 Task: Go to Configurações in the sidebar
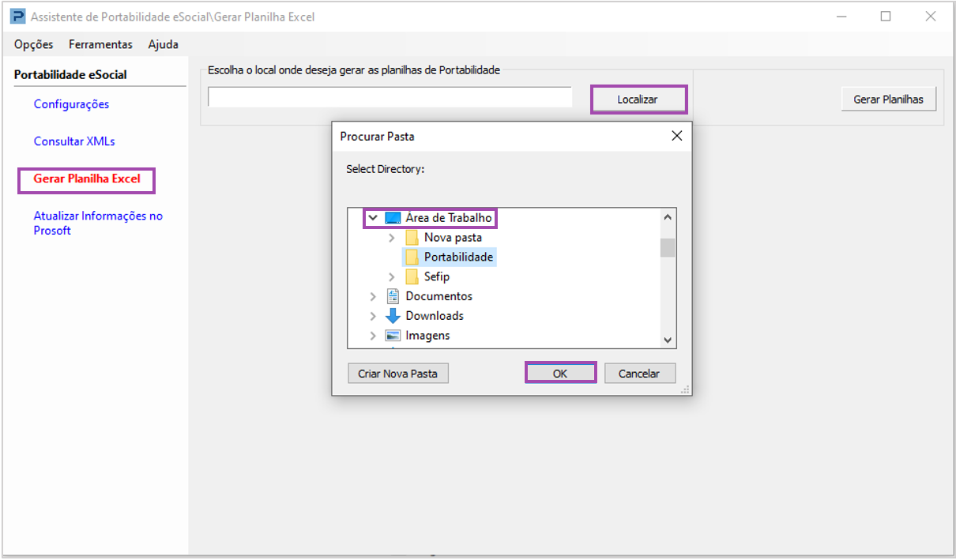coord(71,104)
